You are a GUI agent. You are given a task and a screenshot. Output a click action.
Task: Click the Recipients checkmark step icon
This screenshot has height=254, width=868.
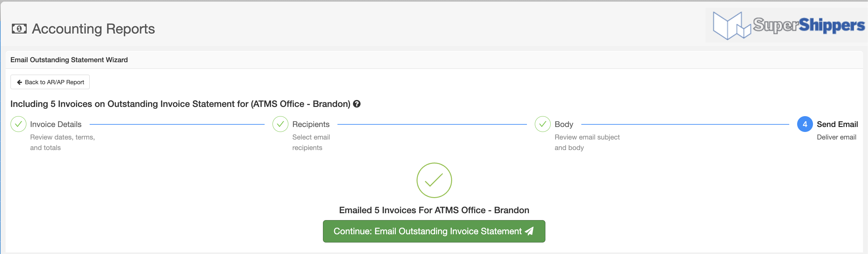tap(280, 124)
